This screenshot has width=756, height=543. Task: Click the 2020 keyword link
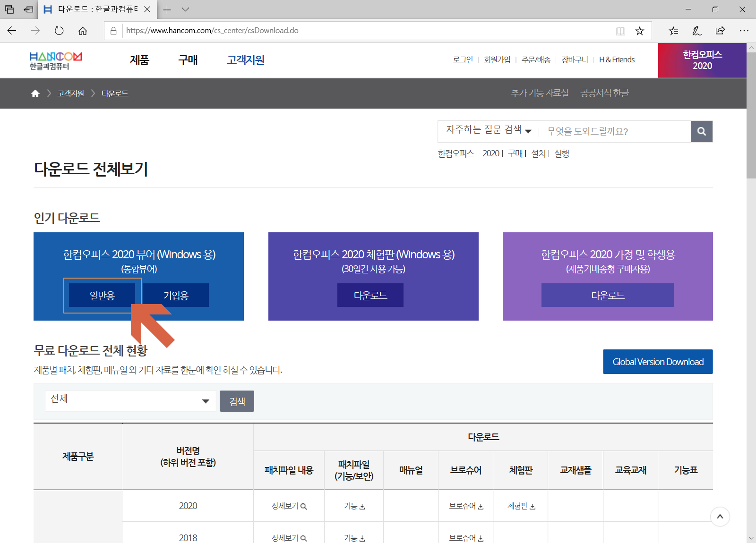491,153
